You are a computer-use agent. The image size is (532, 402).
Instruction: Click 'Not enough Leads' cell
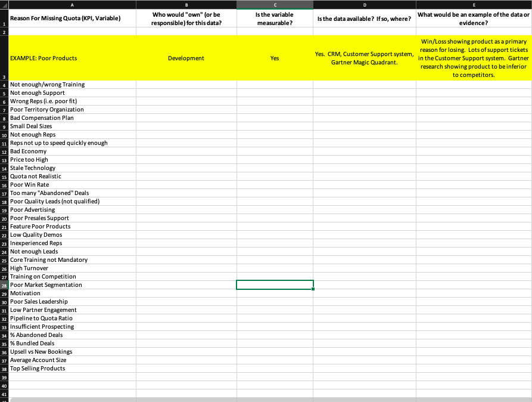pos(72,252)
